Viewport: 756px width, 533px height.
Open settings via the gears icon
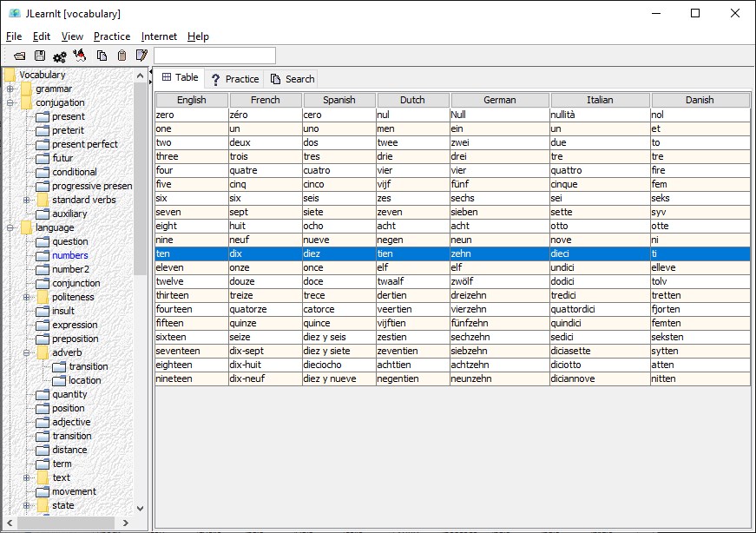[x=59, y=56]
